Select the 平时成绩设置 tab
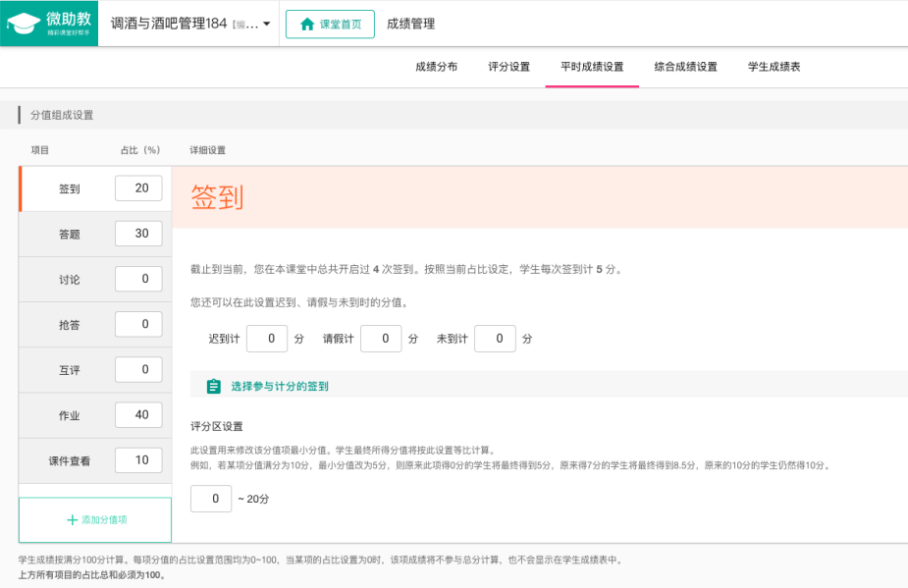Image resolution: width=908 pixels, height=588 pixels. [592, 67]
